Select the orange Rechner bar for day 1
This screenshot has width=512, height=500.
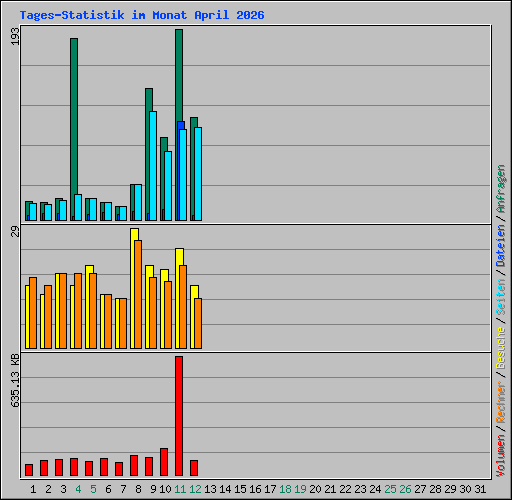(33, 313)
